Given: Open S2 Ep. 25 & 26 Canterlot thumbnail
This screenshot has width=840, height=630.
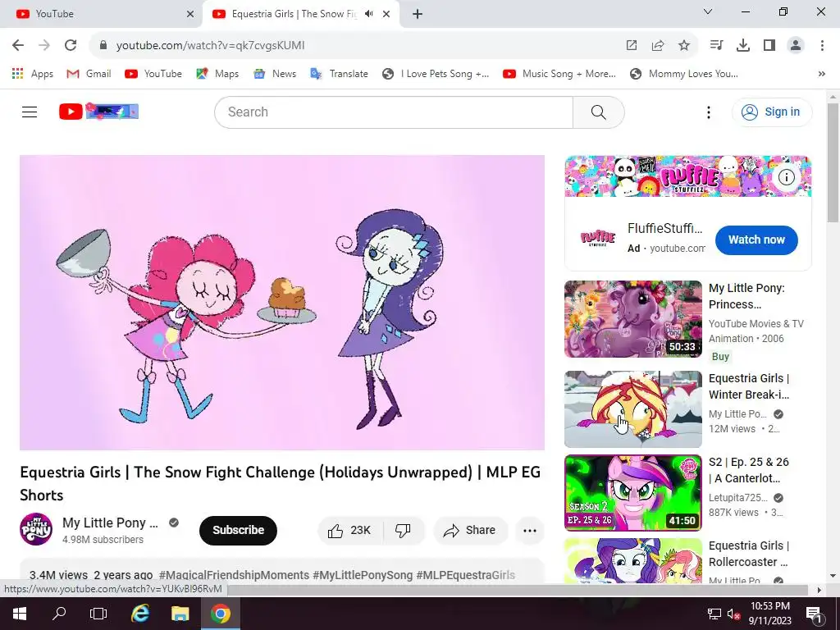Looking at the screenshot, I should point(632,493).
